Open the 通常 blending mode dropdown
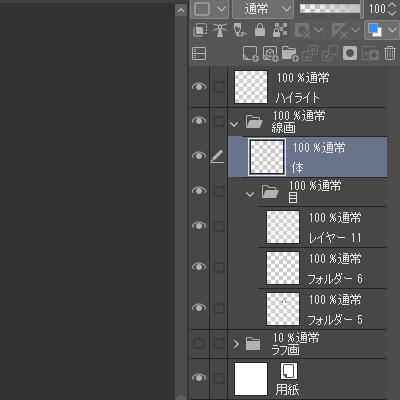 coord(263,9)
